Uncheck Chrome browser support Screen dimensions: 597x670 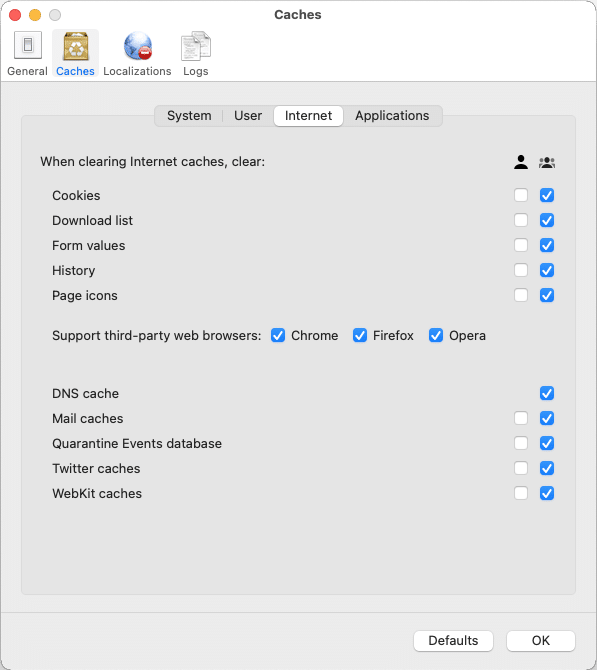tap(278, 335)
